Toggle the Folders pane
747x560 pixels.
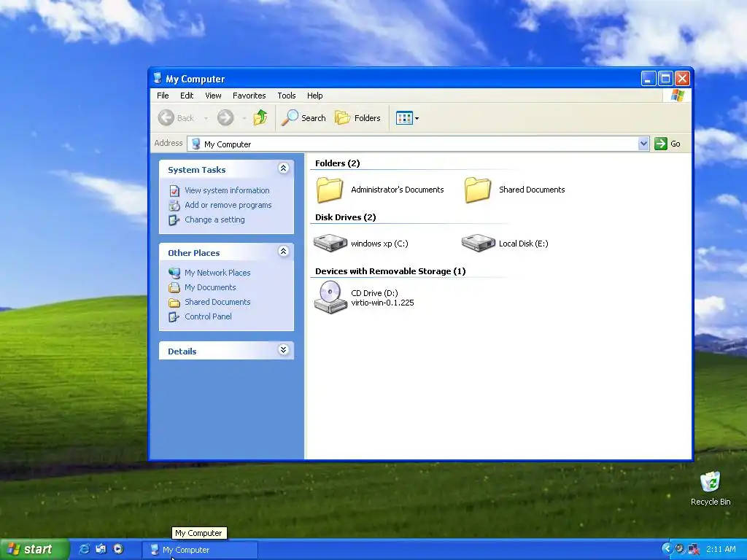click(x=357, y=117)
